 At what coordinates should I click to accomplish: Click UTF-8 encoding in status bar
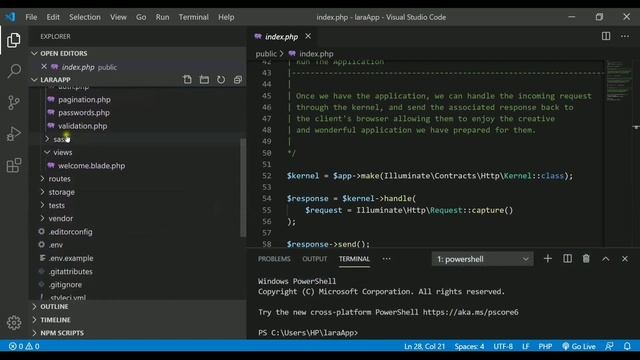point(503,346)
